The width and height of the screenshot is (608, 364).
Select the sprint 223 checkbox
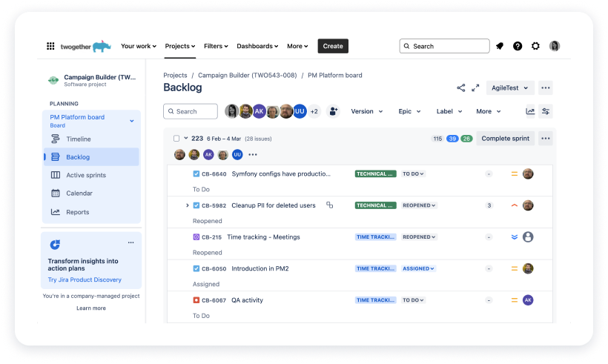[x=176, y=139]
